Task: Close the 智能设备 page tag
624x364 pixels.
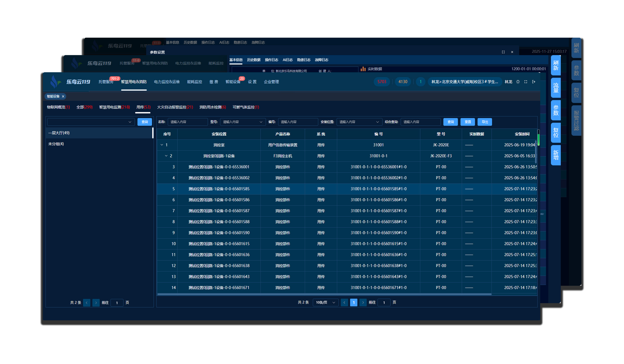Action: pyautogui.click(x=63, y=96)
